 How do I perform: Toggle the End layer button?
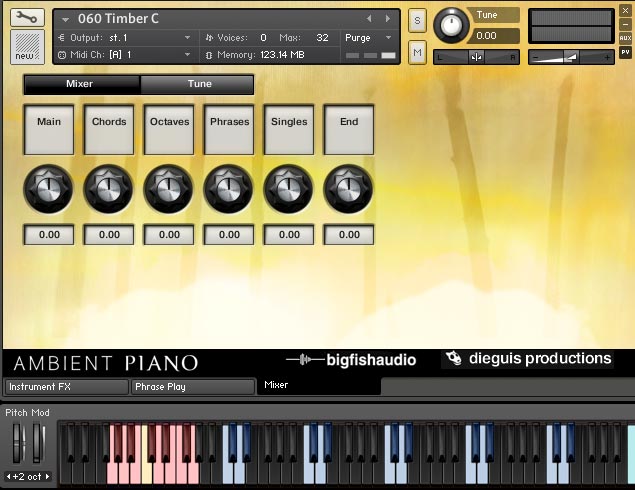[x=349, y=130]
